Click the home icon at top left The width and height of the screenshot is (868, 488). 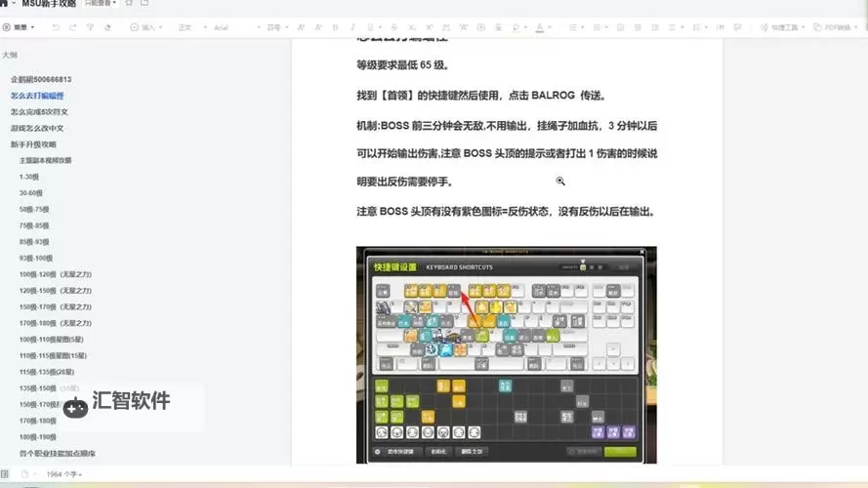point(4,3)
